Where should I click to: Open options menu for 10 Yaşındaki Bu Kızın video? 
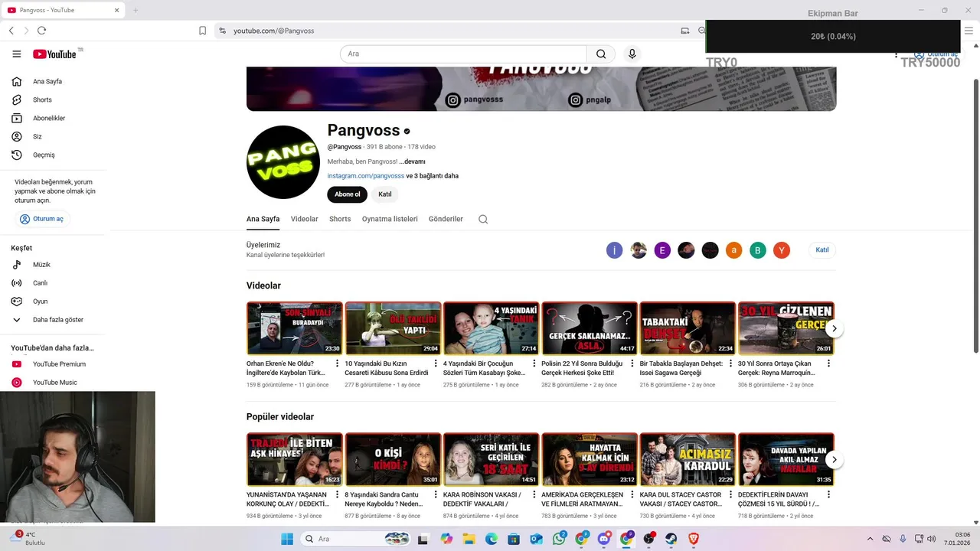pos(436,364)
